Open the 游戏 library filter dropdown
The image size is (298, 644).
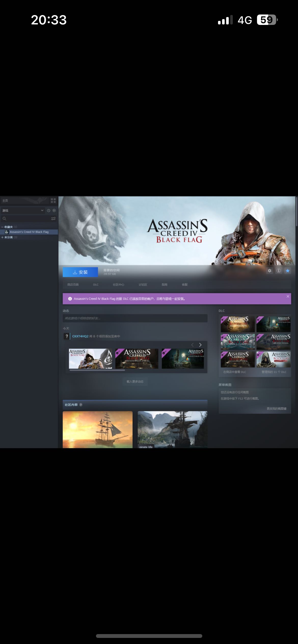coord(23,210)
